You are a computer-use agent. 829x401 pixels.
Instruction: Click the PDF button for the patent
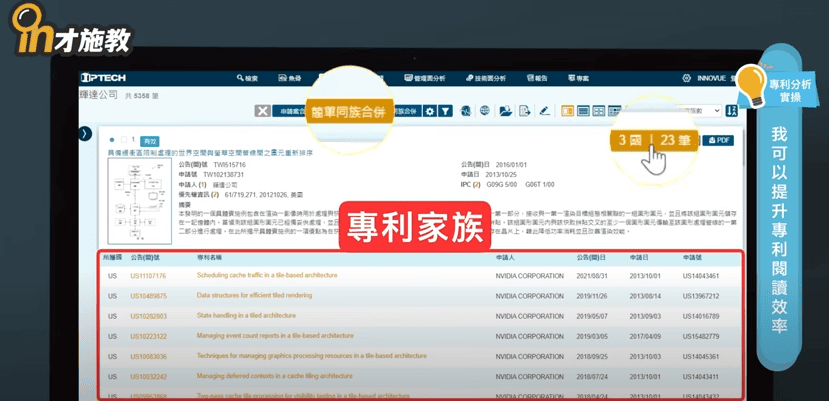718,141
